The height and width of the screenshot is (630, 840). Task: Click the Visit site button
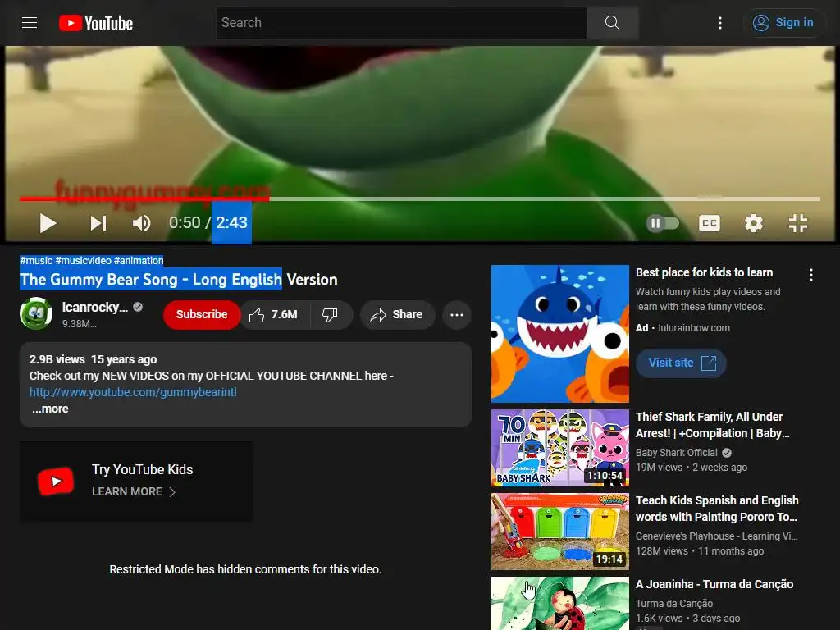(x=681, y=363)
